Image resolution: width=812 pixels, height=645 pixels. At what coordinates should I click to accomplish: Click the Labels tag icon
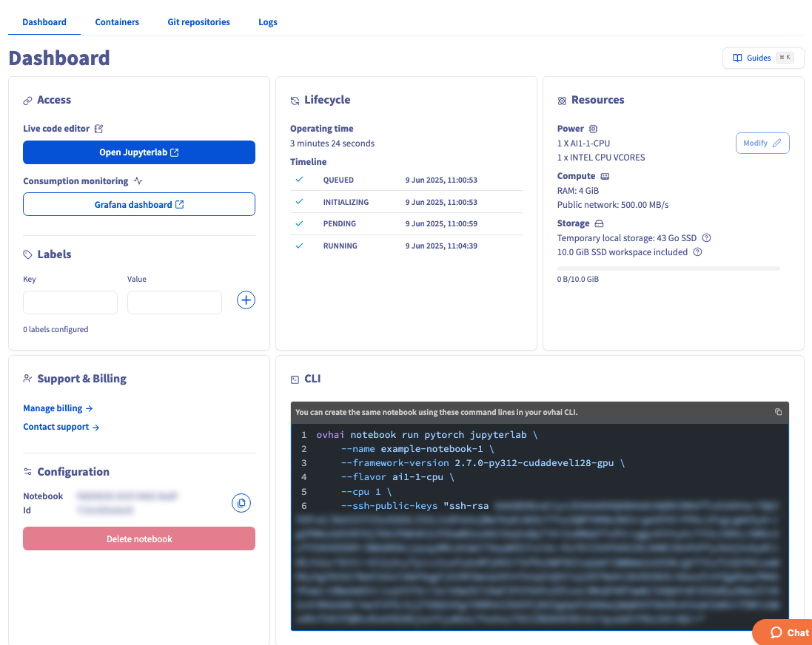tap(28, 254)
